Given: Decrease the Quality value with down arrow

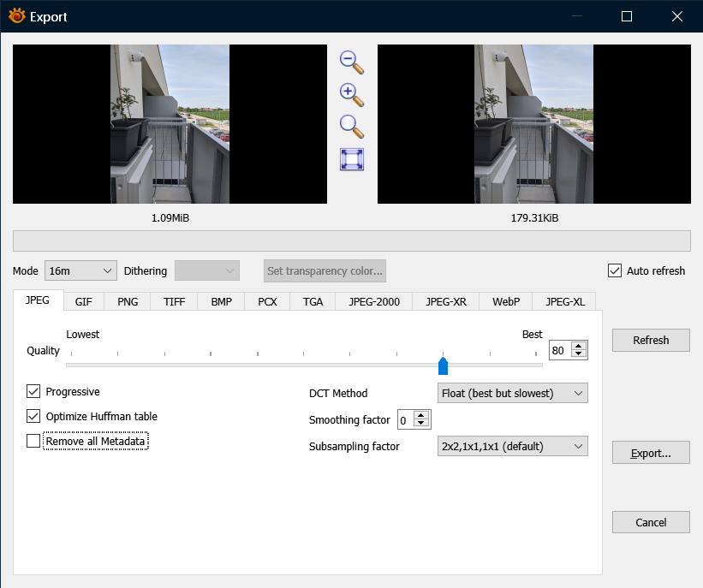Looking at the screenshot, I should (x=580, y=354).
